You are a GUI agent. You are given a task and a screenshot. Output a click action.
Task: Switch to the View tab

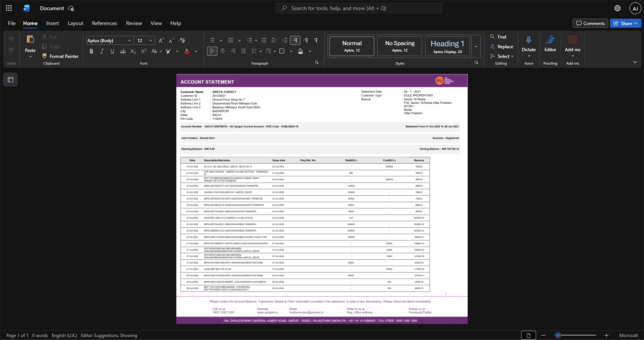click(156, 23)
